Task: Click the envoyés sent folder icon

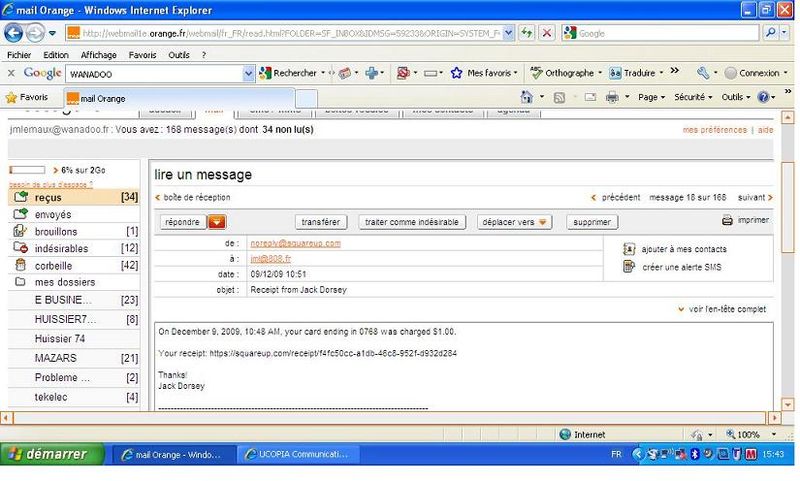Action: pos(20,214)
